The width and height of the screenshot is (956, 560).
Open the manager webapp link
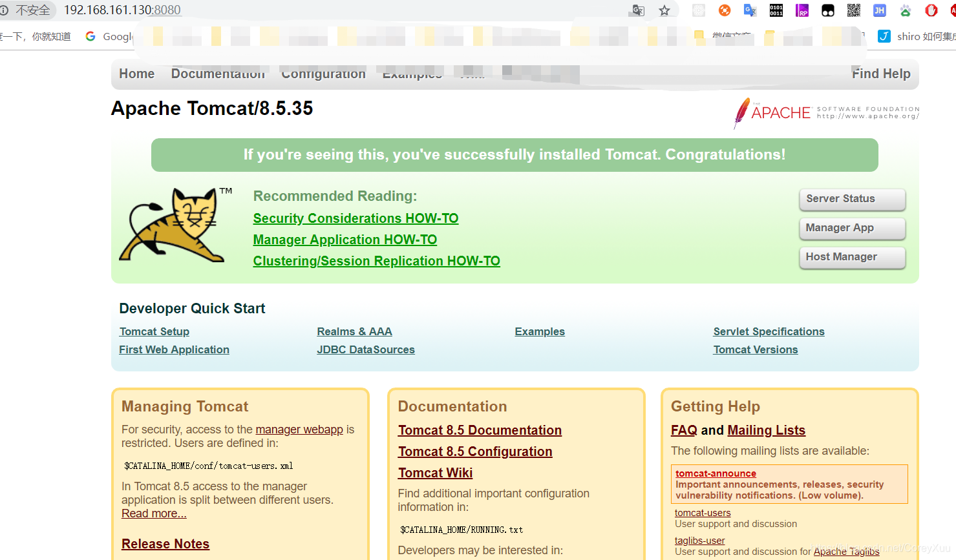pos(299,430)
